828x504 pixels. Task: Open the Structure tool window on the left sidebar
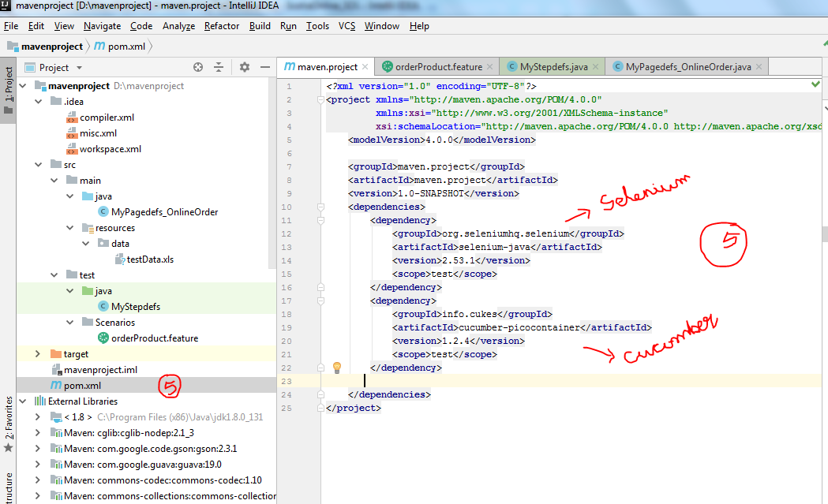[x=8, y=483]
